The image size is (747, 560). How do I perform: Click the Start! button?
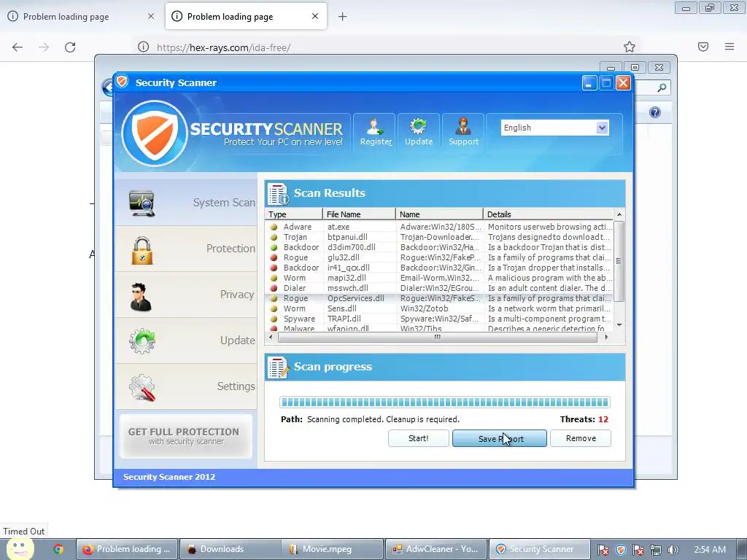coord(418,438)
